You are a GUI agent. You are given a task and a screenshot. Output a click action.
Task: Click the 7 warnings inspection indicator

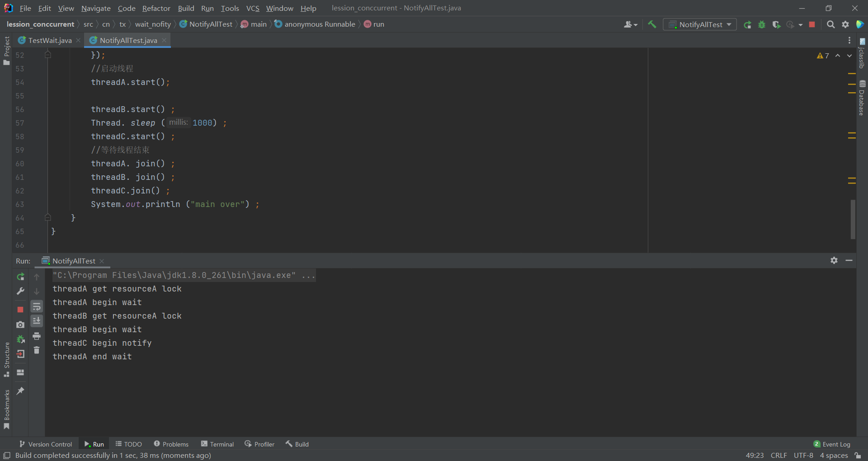(823, 56)
